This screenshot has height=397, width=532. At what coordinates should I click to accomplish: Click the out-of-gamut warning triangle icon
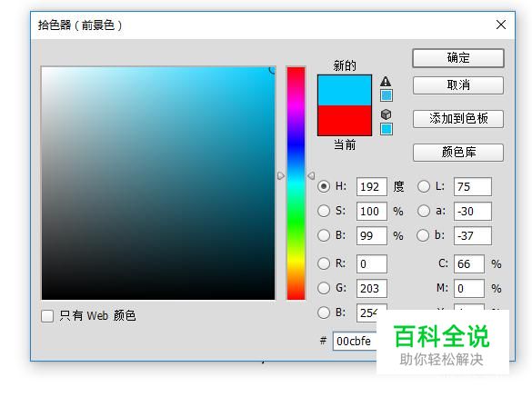[386, 81]
